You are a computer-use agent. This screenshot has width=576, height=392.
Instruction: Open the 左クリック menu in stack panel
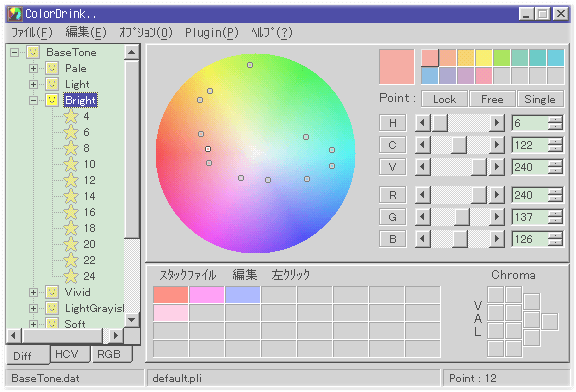coord(291,275)
